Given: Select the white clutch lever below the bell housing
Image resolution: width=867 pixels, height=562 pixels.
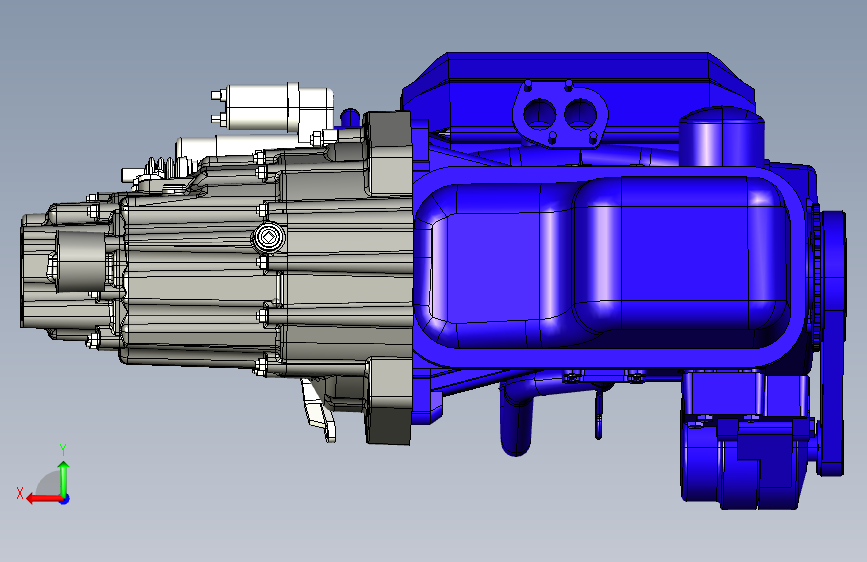Looking at the screenshot, I should (320, 410).
